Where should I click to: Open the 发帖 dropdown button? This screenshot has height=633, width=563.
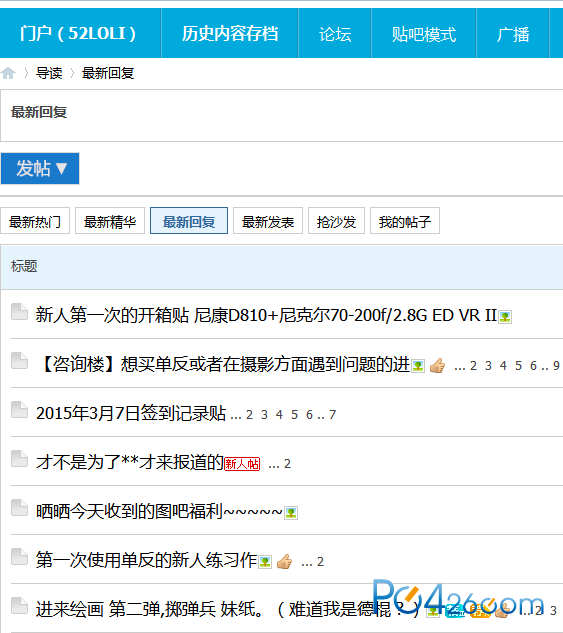coord(40,168)
